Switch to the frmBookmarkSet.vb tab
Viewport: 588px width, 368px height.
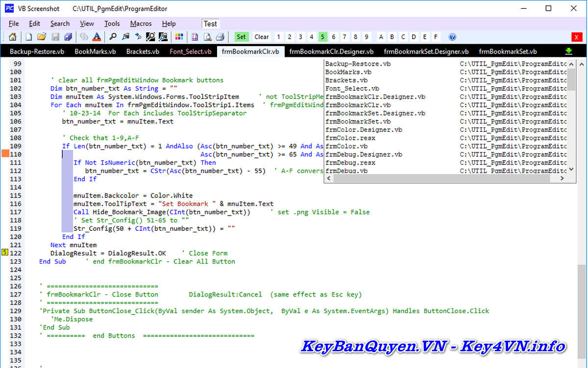pos(508,51)
